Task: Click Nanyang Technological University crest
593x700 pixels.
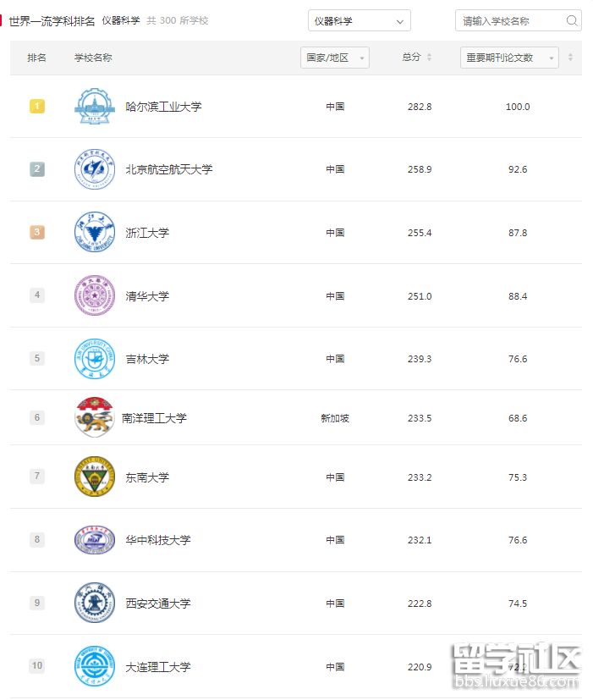Action: coord(94,417)
